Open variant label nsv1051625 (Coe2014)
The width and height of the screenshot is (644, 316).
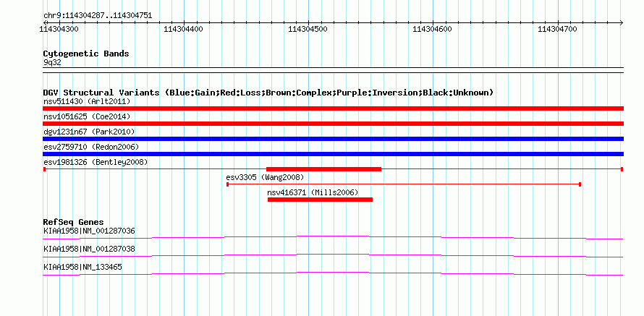[87, 116]
